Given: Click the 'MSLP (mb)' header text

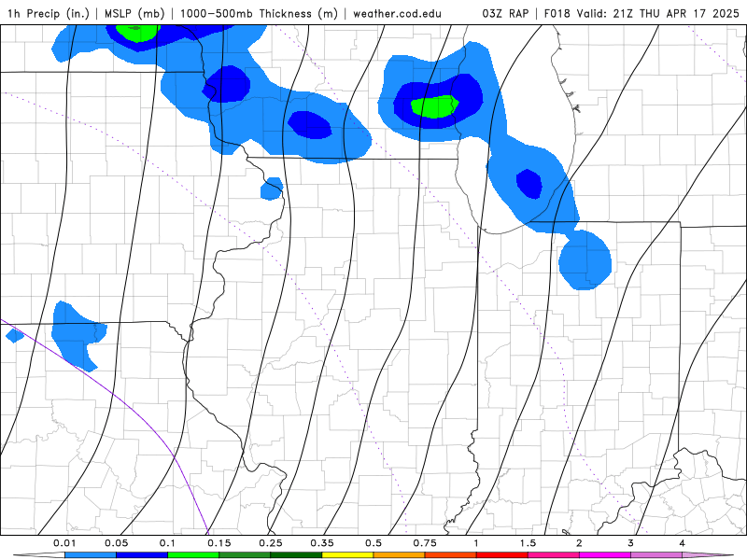Looking at the screenshot, I should tap(134, 13).
